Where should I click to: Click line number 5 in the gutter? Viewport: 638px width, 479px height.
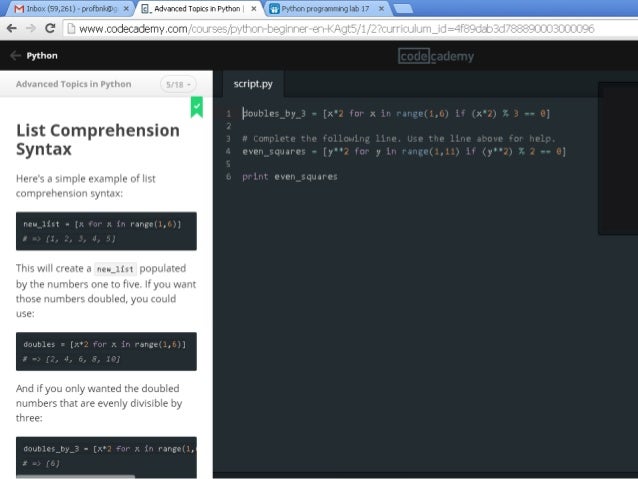[x=228, y=164]
